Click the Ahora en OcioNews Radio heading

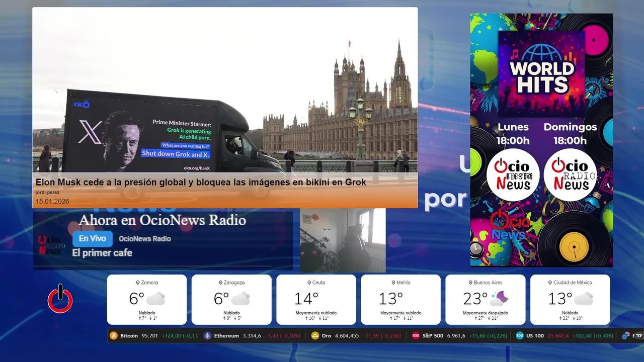pyautogui.click(x=163, y=220)
